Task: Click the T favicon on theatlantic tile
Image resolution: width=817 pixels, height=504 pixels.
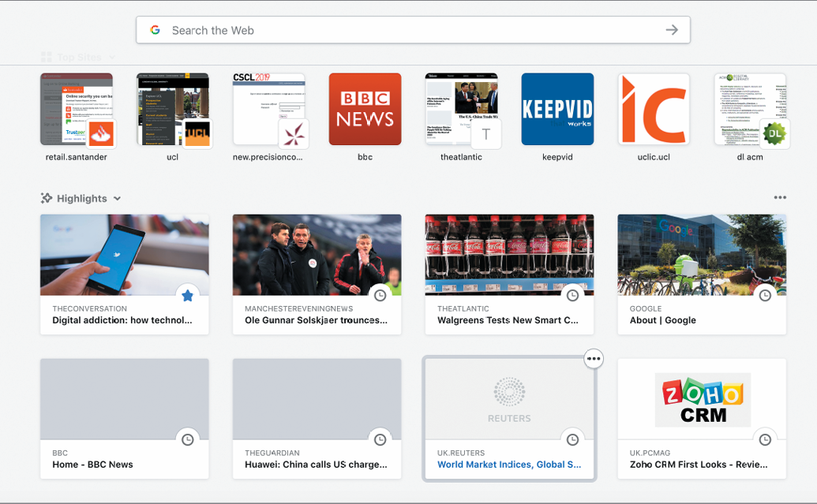Action: 486,134
